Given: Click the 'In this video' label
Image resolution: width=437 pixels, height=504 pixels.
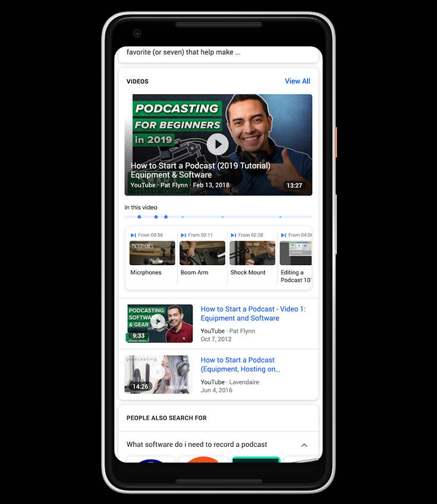Looking at the screenshot, I should point(141,207).
